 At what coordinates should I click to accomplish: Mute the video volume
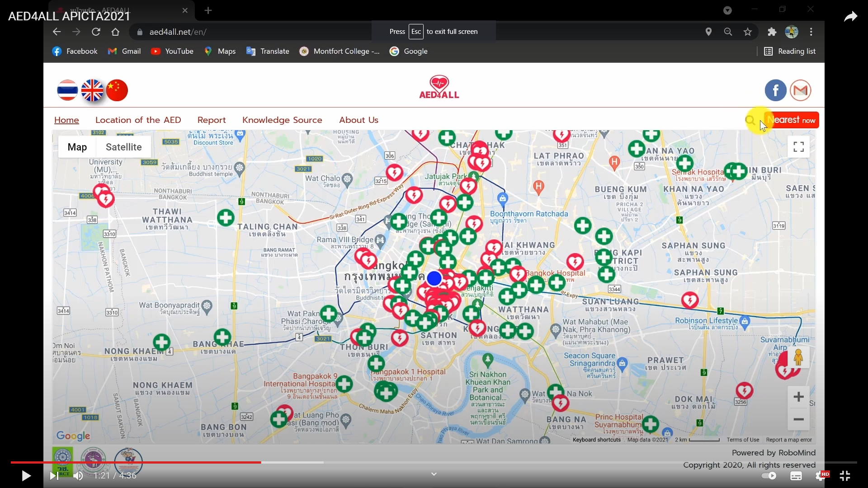pos(78,475)
